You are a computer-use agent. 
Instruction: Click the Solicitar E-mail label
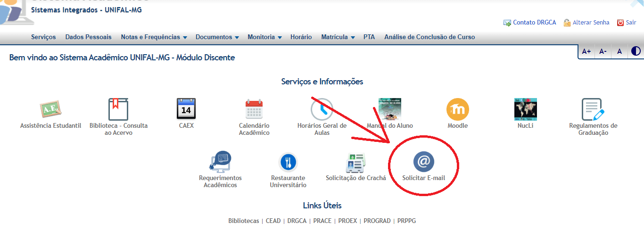pos(424,178)
